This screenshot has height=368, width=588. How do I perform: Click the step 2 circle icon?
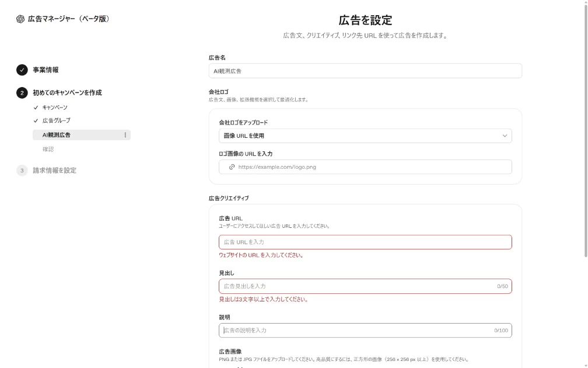22,93
